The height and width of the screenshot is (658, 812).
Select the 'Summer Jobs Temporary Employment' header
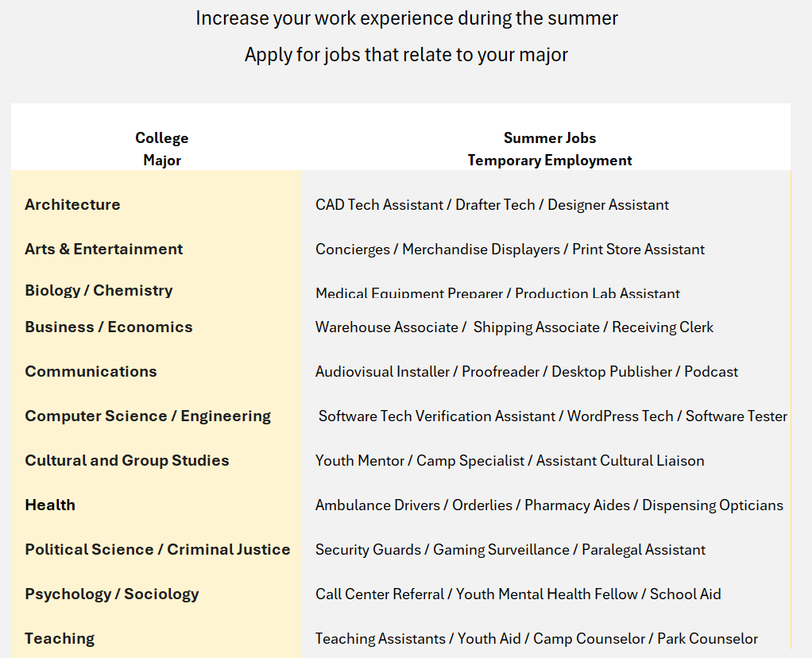(549, 149)
